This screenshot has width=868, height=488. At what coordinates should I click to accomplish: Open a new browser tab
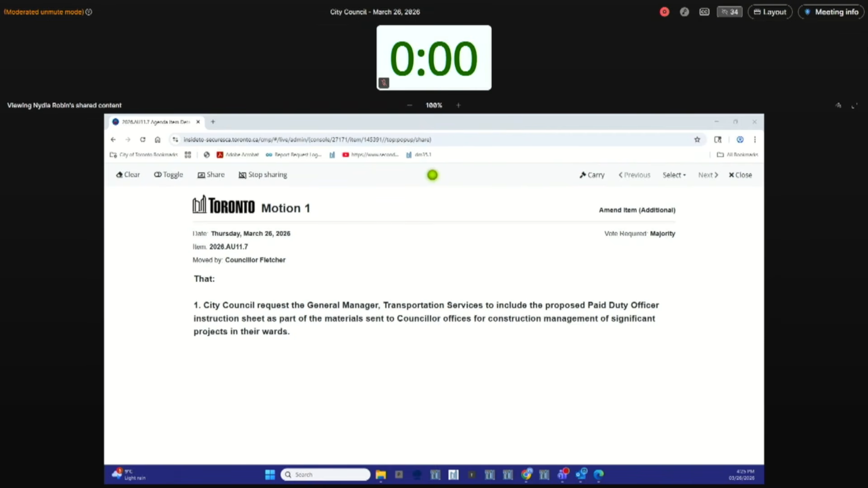(x=213, y=122)
